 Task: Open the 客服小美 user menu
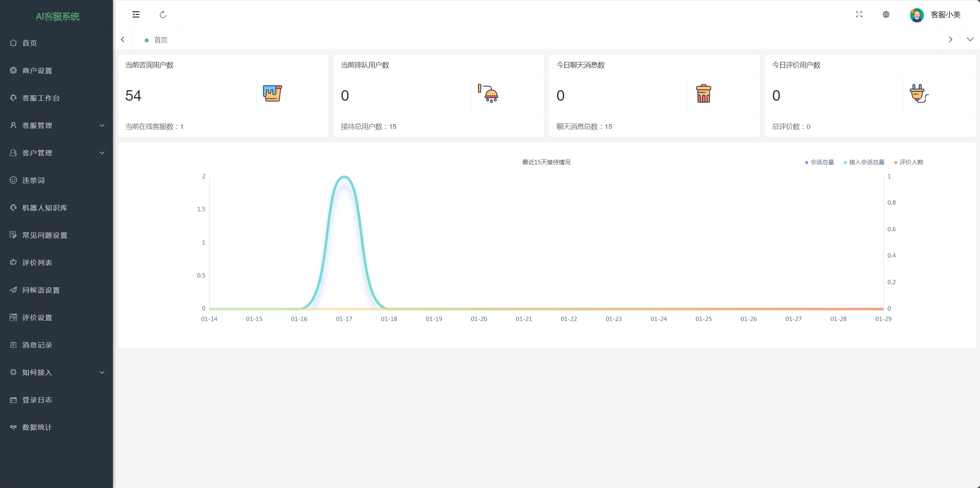[x=946, y=15]
